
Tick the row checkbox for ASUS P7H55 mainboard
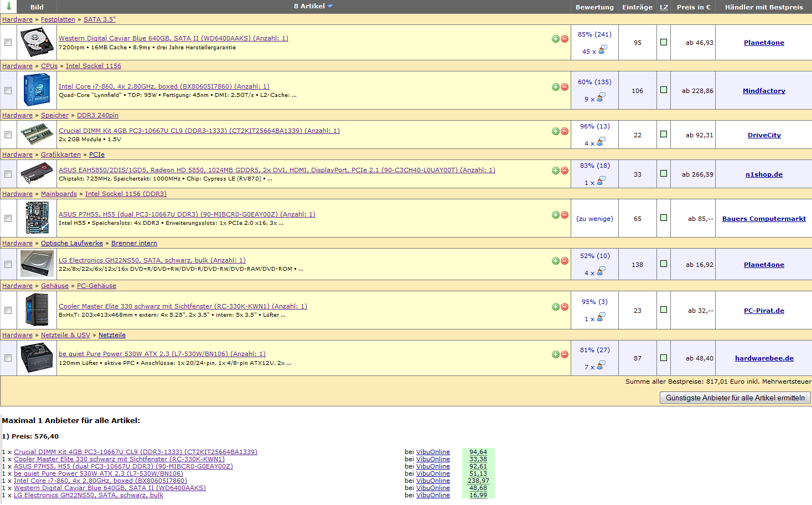(x=8, y=219)
